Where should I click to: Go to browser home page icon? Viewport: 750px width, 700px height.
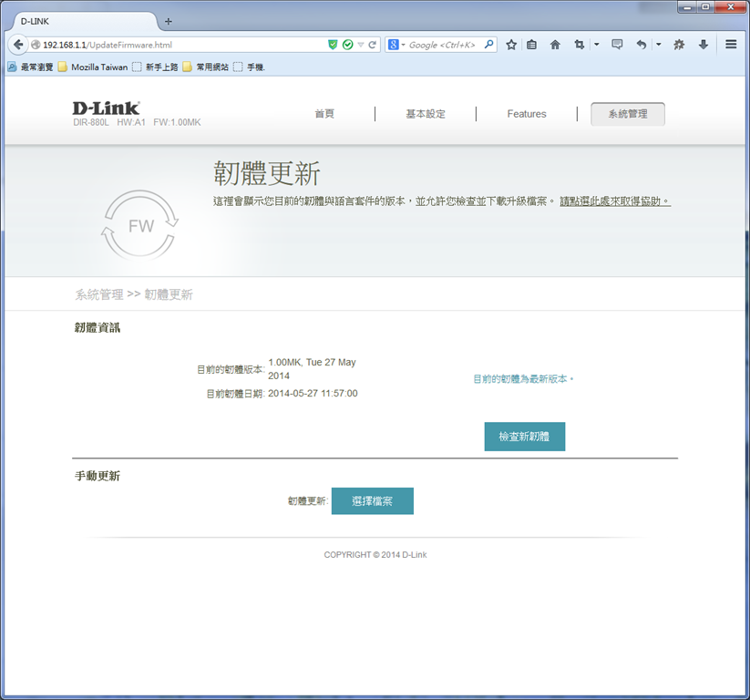pos(555,45)
